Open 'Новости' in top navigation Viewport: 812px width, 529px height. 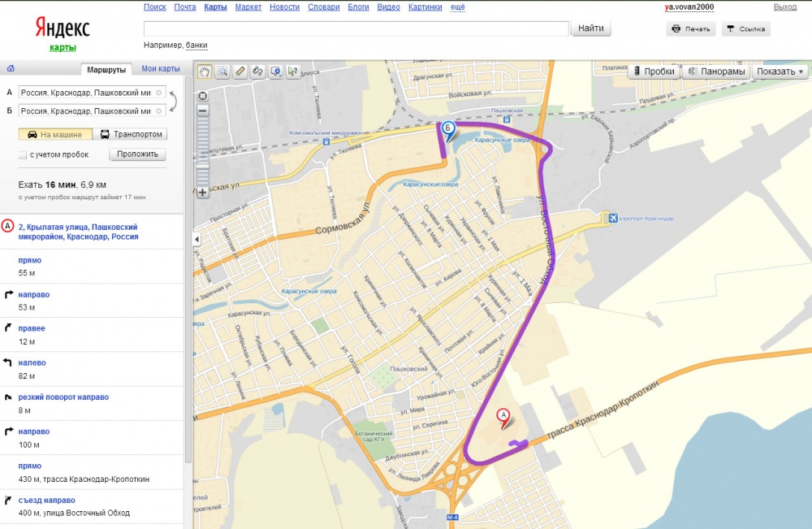click(x=284, y=7)
